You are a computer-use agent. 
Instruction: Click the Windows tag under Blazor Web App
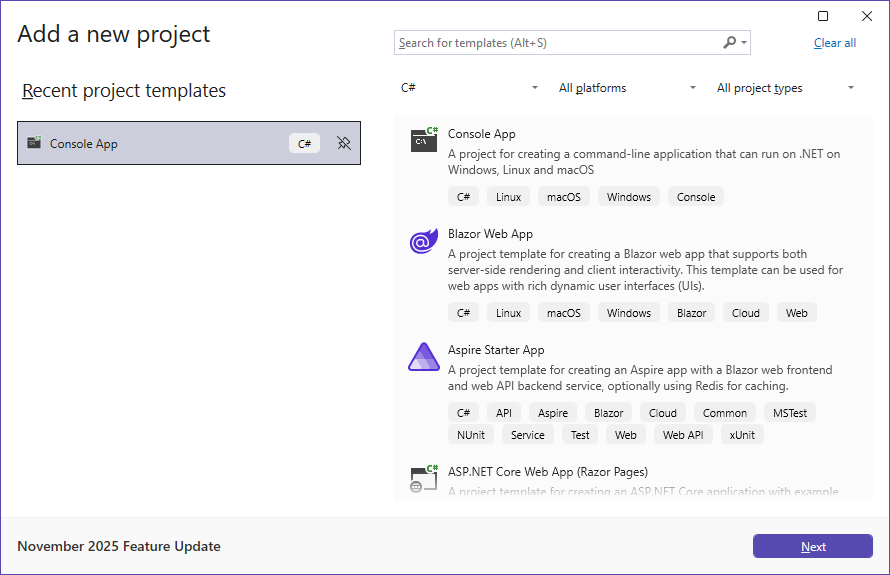[628, 313]
